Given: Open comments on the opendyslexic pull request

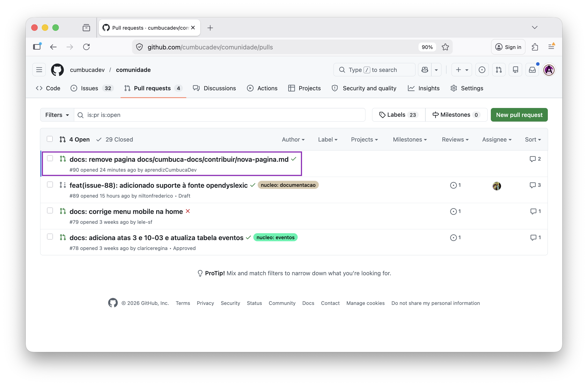Looking at the screenshot, I should click(535, 185).
